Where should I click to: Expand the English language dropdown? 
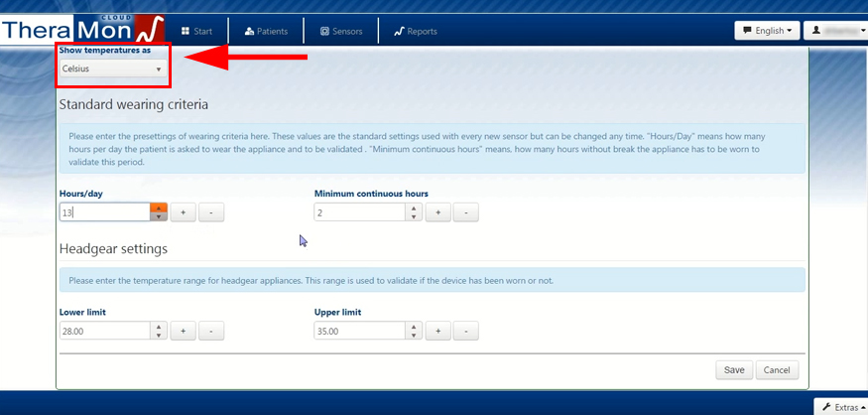click(767, 31)
